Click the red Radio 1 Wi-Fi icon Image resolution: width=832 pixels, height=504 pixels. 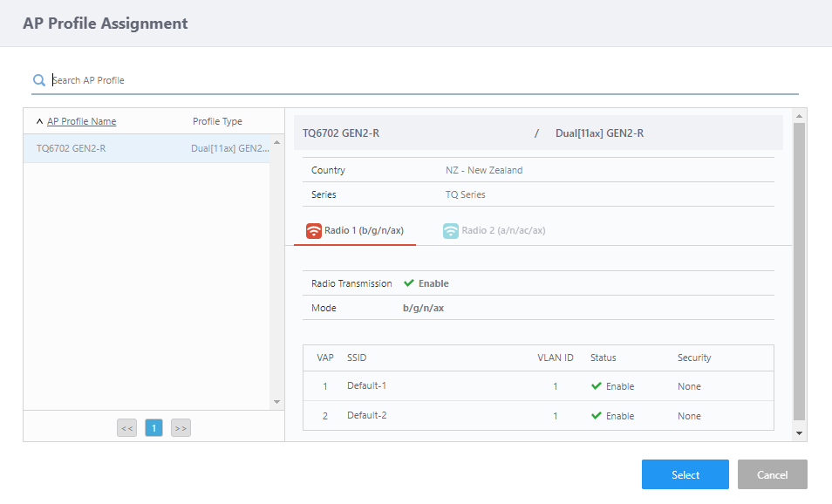click(x=314, y=231)
